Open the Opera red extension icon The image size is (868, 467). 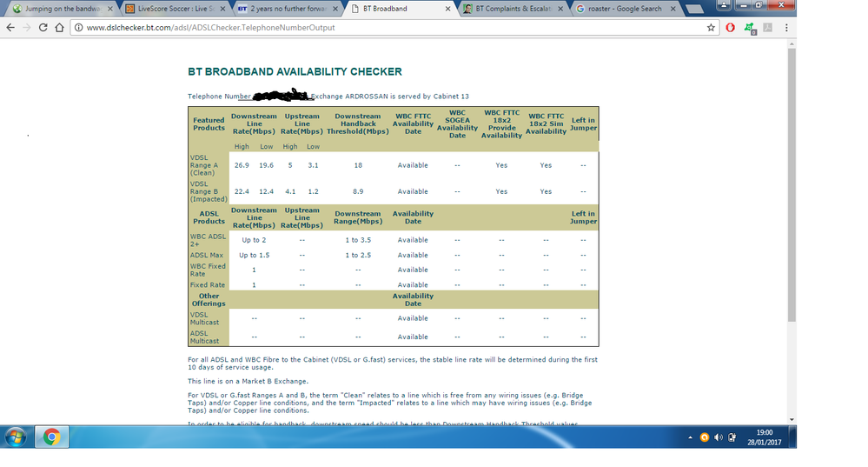pyautogui.click(x=730, y=27)
